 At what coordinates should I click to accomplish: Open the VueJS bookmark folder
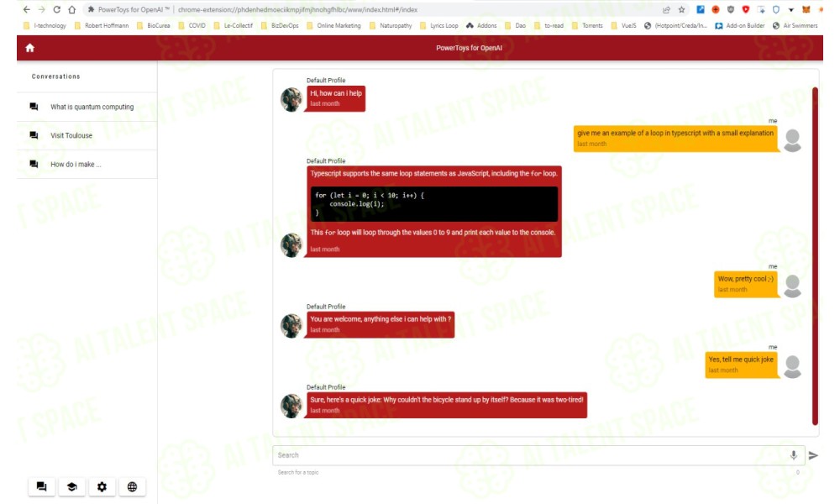pos(623,26)
